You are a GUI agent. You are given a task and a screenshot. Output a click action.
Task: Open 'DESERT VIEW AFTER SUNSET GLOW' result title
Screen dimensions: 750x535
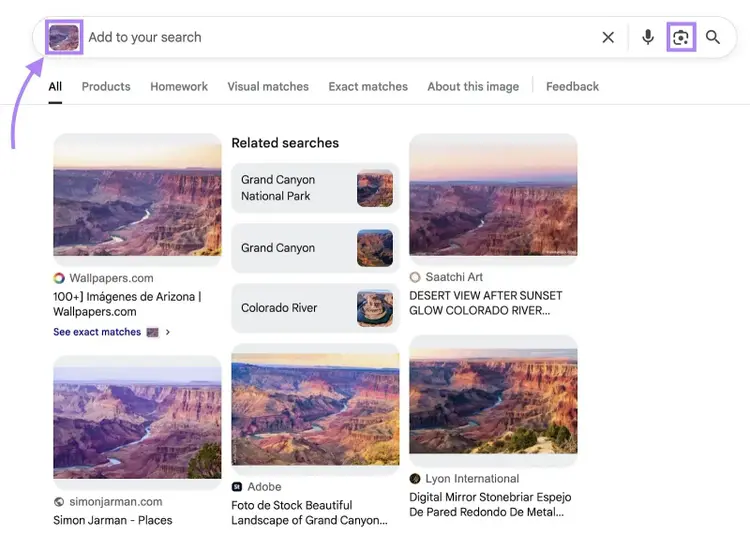point(485,303)
